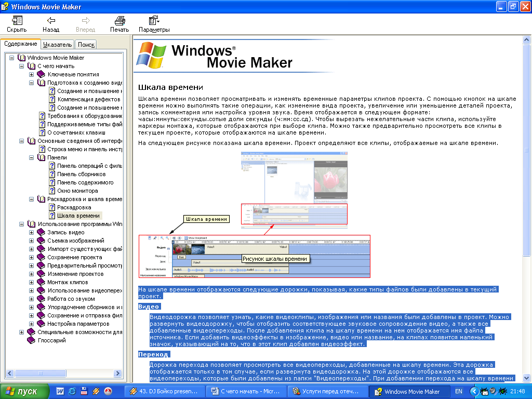This screenshot has width=532, height=399.
Task: Click the 'Раскадровка' topic page icon
Action: click(x=52, y=207)
